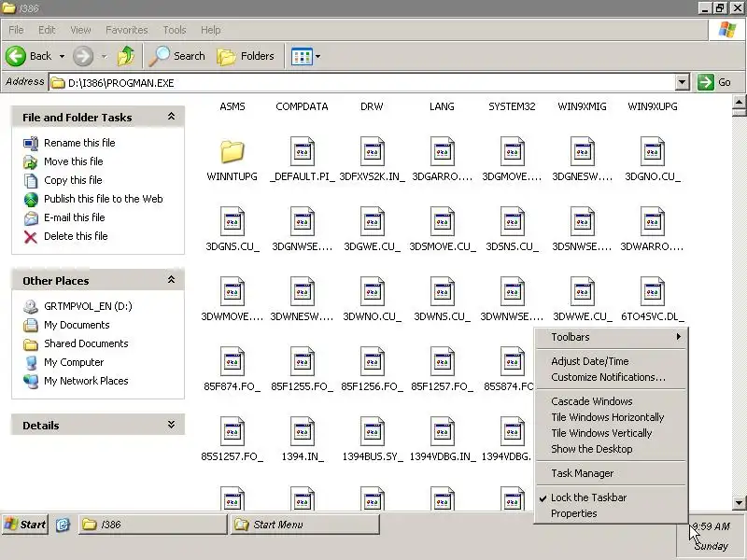Open the Toolbars submenu
This screenshot has height=560, width=747.
612,337
